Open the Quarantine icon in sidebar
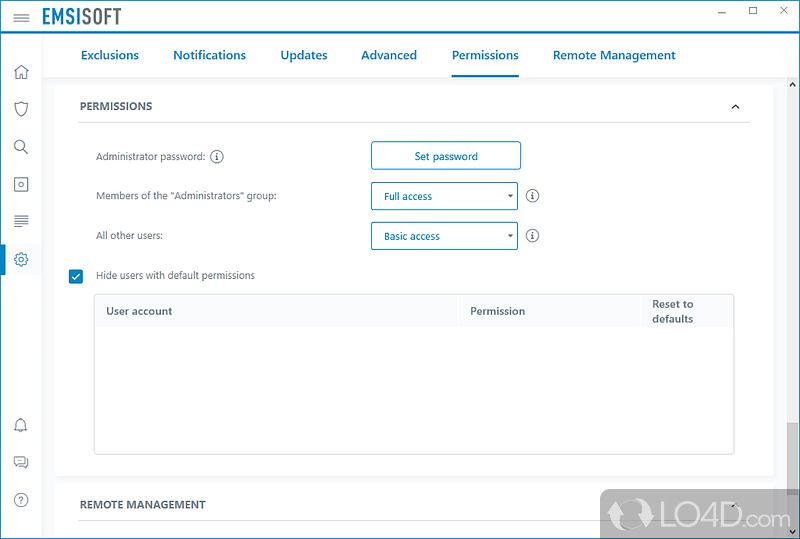The height and width of the screenshot is (539, 800). tap(21, 184)
